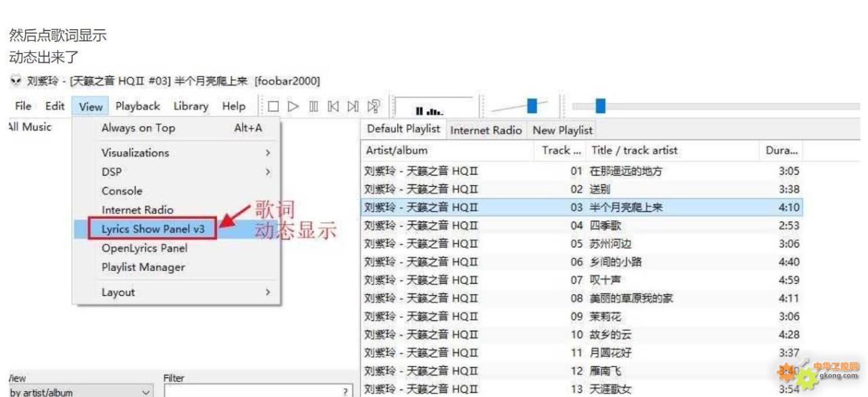Viewport: 868px width, 397px height.
Task: Pause playback with the Pause icon
Action: (x=313, y=106)
